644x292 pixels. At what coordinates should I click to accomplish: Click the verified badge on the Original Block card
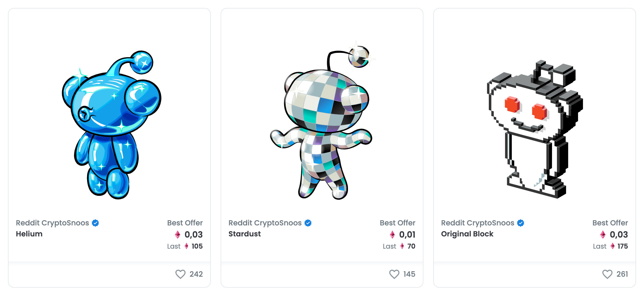point(521,223)
